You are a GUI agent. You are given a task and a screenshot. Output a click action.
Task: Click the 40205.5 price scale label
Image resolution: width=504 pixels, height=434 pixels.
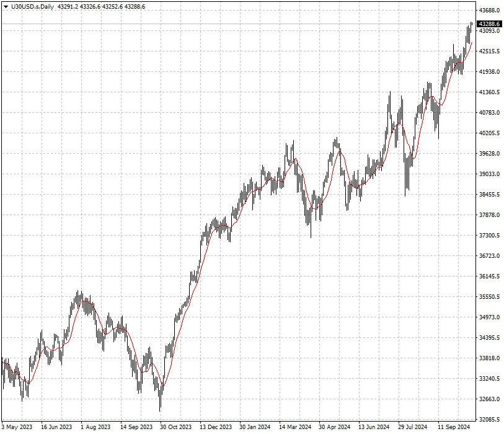point(489,133)
